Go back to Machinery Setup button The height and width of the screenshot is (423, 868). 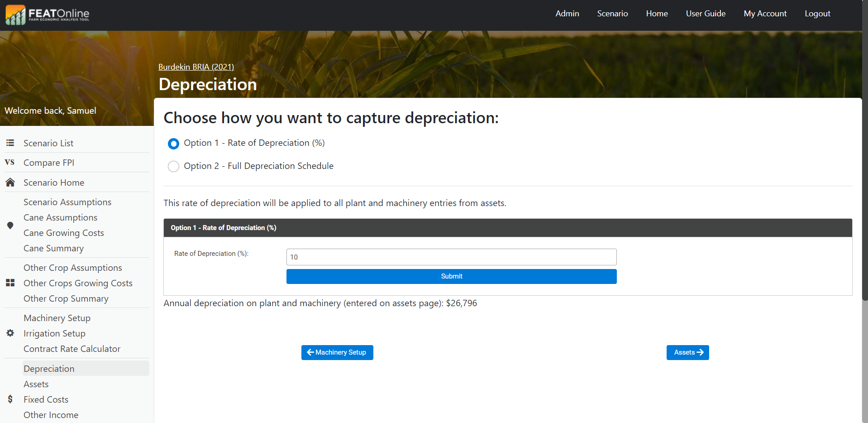[x=337, y=352]
